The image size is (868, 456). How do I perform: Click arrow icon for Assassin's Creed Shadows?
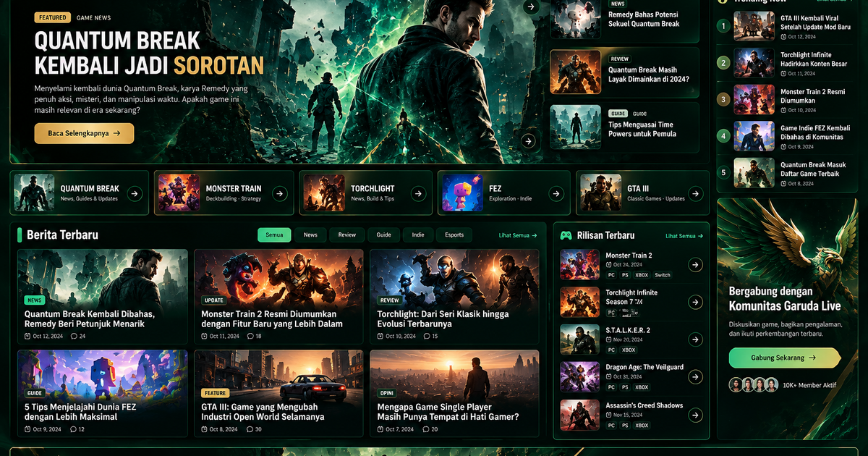coord(695,415)
